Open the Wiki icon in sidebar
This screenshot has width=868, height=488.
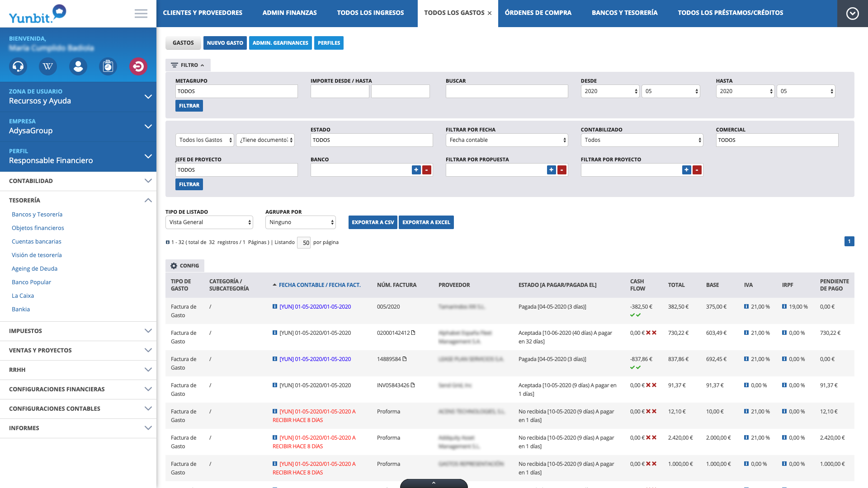(x=48, y=66)
